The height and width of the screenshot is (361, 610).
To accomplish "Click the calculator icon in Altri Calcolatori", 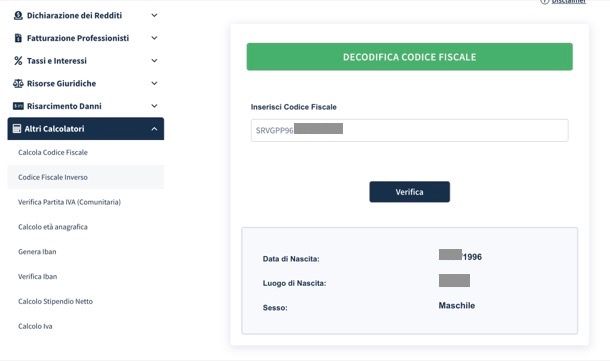I will (x=17, y=129).
